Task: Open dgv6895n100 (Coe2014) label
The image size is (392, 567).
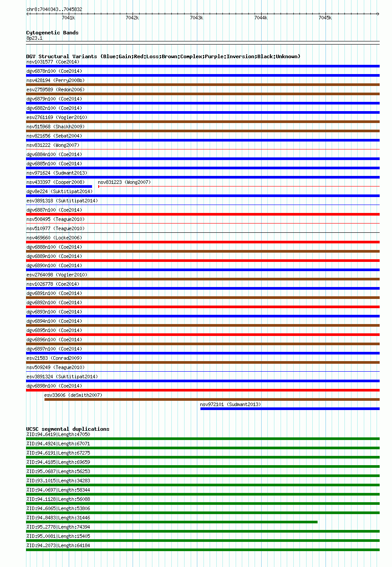Action: [54, 330]
